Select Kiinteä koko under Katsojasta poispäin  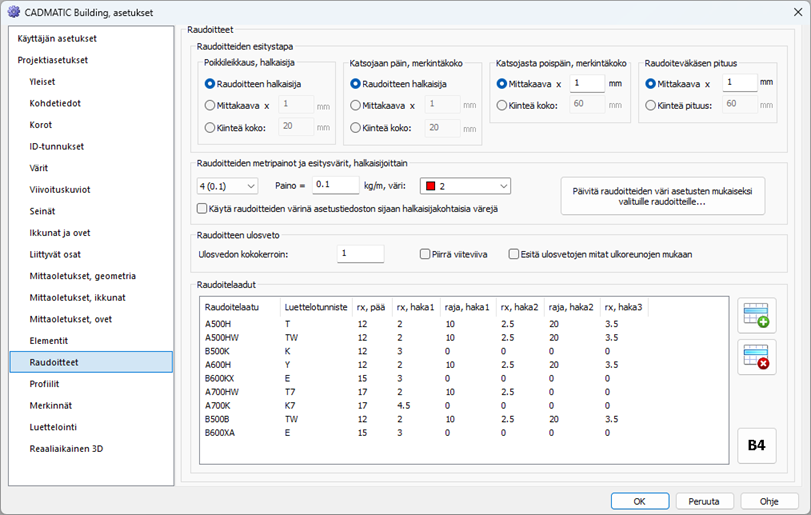pyautogui.click(x=527, y=105)
